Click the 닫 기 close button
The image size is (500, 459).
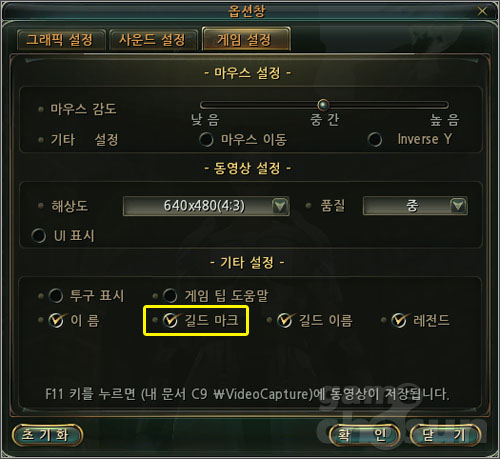point(445,435)
